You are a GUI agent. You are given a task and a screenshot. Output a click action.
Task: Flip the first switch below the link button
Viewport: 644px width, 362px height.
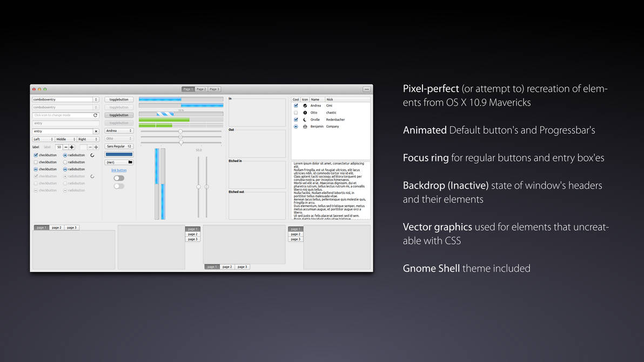119,178
